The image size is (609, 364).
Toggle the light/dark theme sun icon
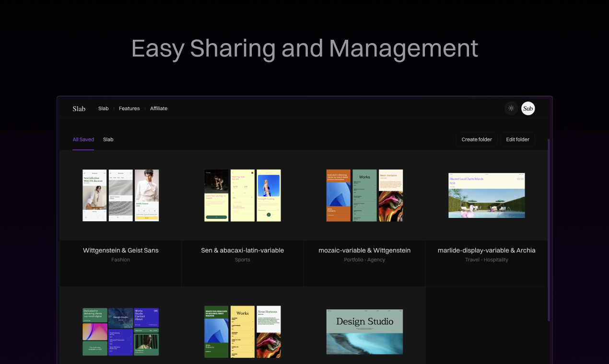(511, 108)
